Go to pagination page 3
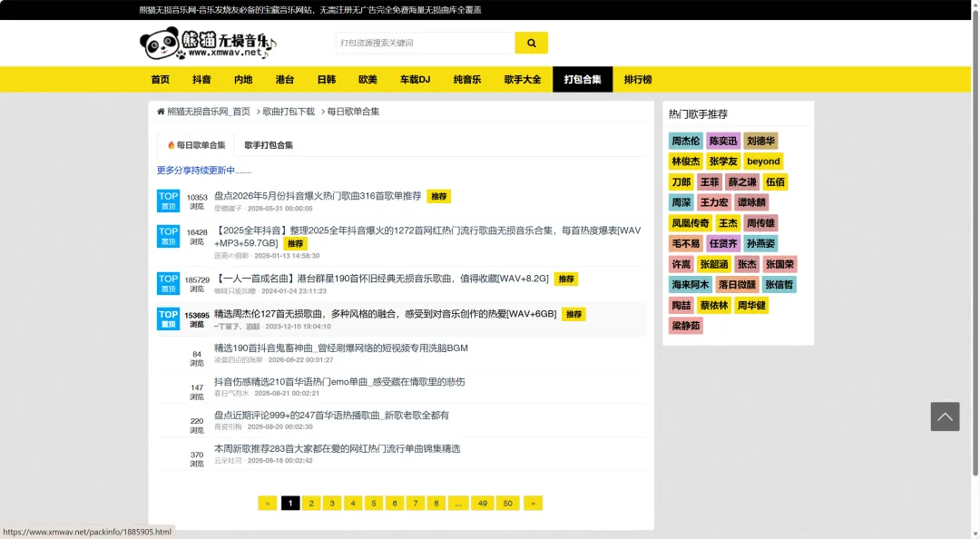 (332, 504)
